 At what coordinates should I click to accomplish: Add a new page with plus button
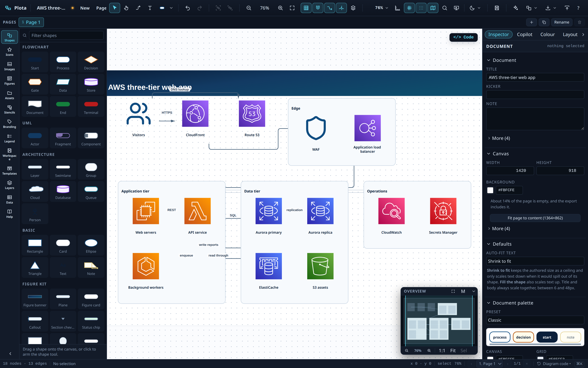point(531,22)
